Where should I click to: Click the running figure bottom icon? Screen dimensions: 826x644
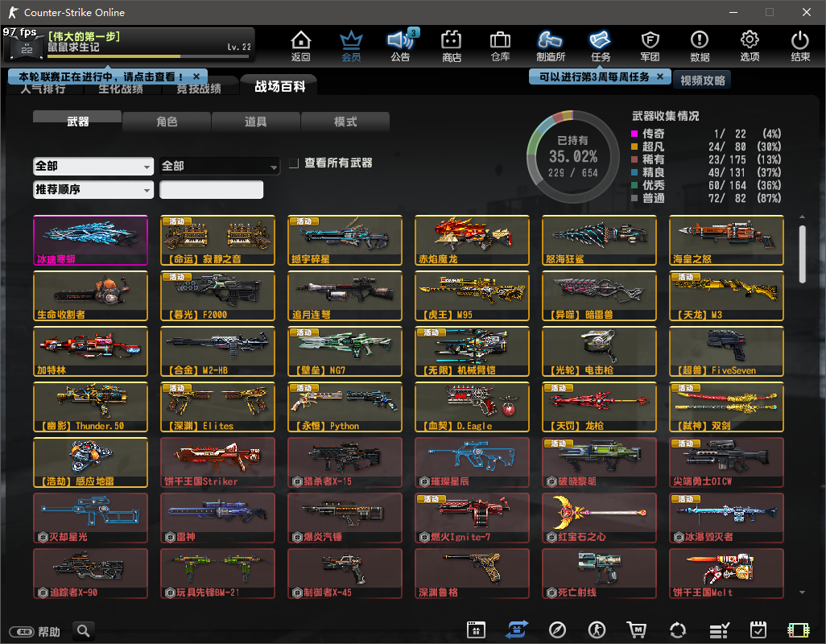pyautogui.click(x=597, y=630)
